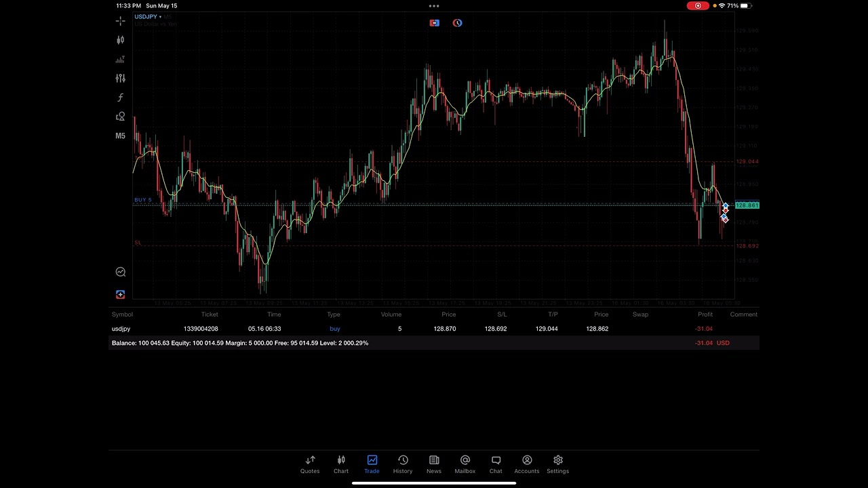Viewport: 868px width, 488px height.
Task: Open chart settings sliders icon
Action: coord(120,79)
